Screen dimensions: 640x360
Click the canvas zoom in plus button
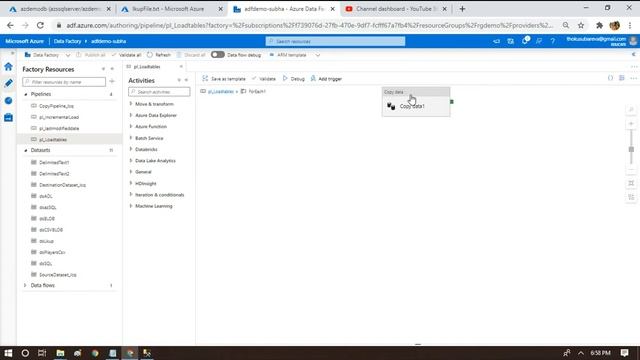(631, 124)
